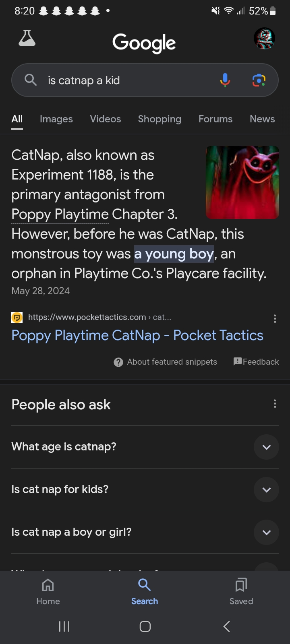Tap the "is catnap a kid" search field
The image size is (290, 644).
[129, 80]
